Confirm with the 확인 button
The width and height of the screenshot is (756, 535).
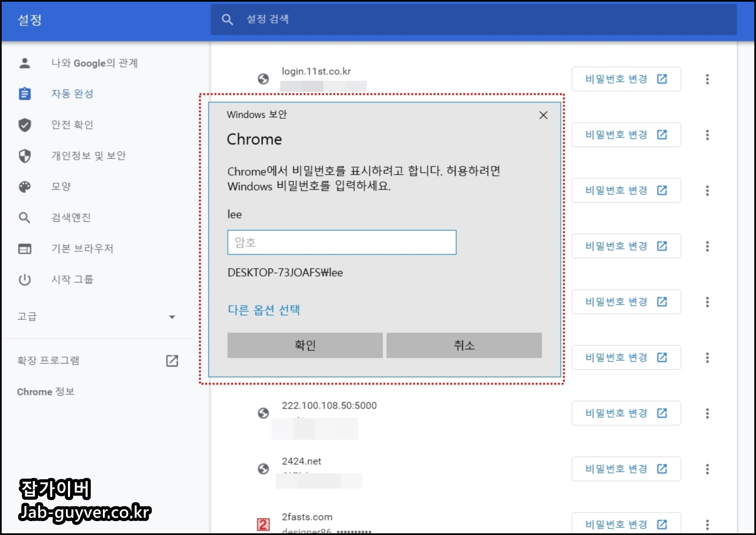coord(305,345)
